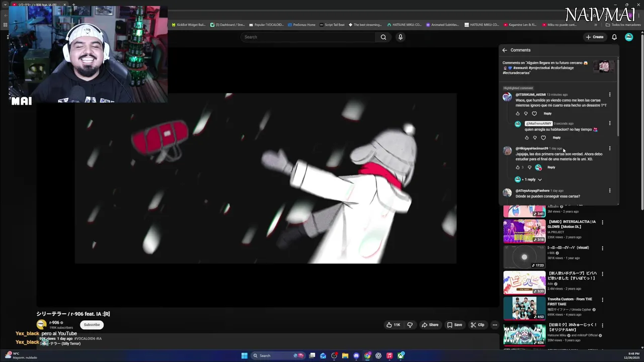
Task: Open the Create menu button
Action: coord(595,37)
